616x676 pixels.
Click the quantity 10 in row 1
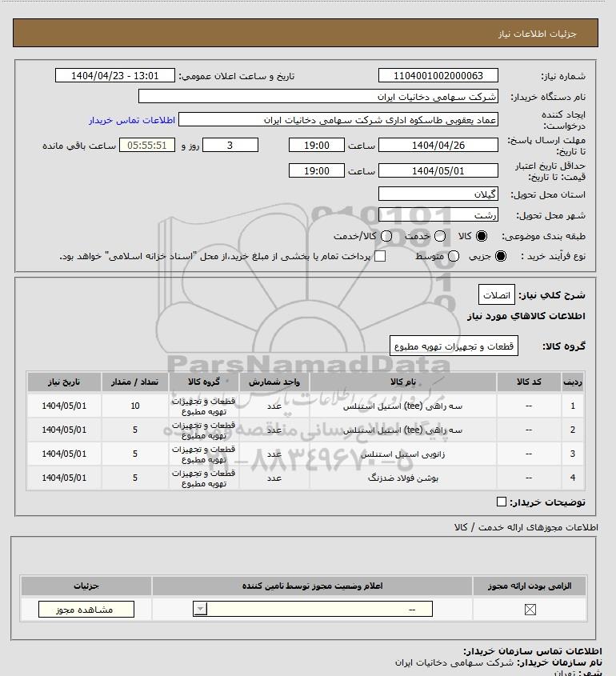point(135,406)
